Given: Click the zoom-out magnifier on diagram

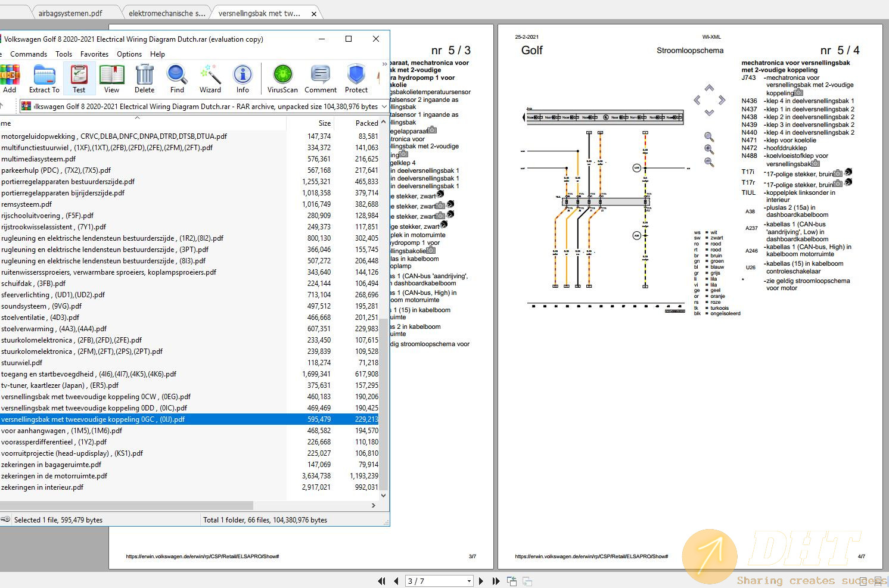Looking at the screenshot, I should click(x=709, y=162).
